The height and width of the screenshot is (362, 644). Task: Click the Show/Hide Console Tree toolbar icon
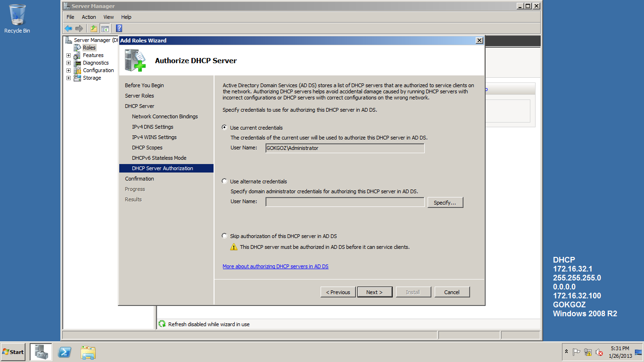105,28
